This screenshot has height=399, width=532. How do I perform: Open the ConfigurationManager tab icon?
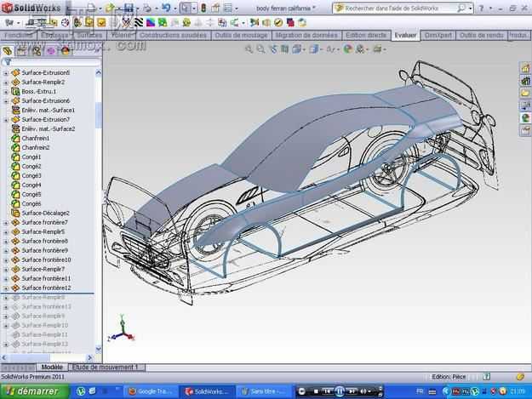click(36, 51)
